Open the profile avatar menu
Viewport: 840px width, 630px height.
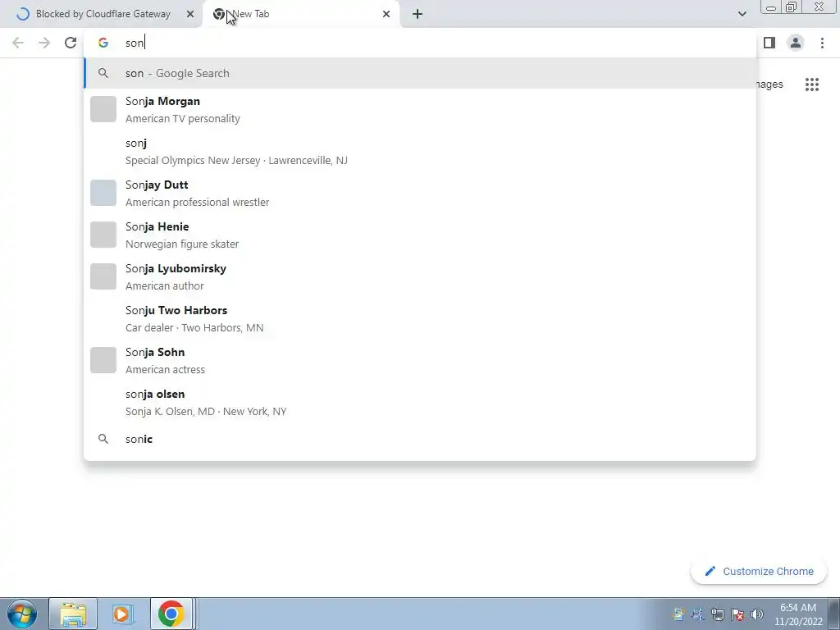pyautogui.click(x=796, y=43)
